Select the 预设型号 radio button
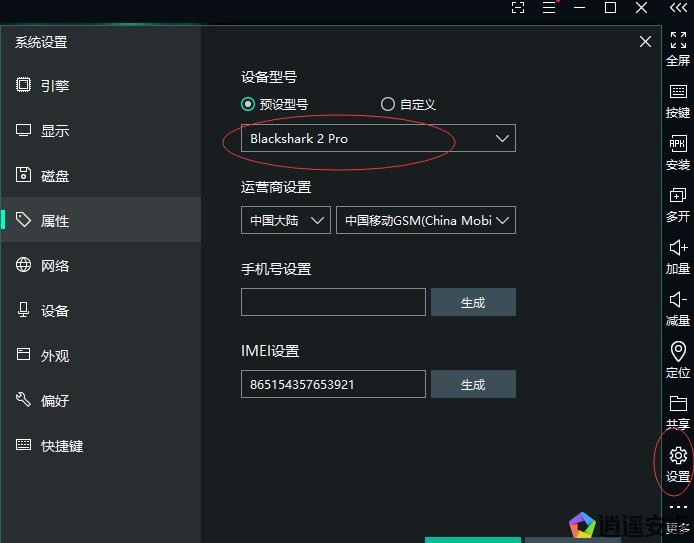 coord(248,104)
